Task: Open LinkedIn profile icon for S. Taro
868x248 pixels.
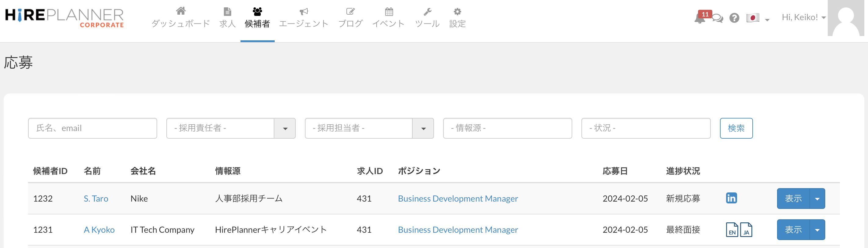Action: [731, 198]
